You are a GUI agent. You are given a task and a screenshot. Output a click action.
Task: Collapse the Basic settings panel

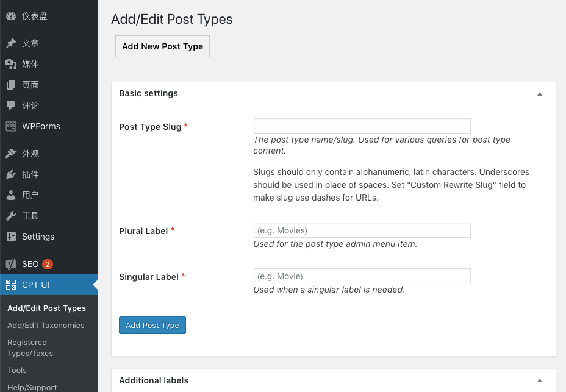click(540, 94)
